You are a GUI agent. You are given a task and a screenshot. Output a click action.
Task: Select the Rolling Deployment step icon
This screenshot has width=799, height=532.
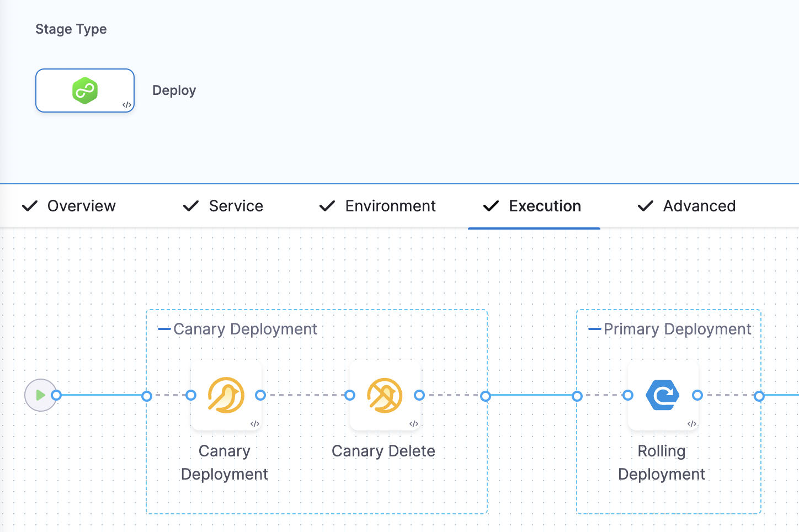click(x=663, y=395)
